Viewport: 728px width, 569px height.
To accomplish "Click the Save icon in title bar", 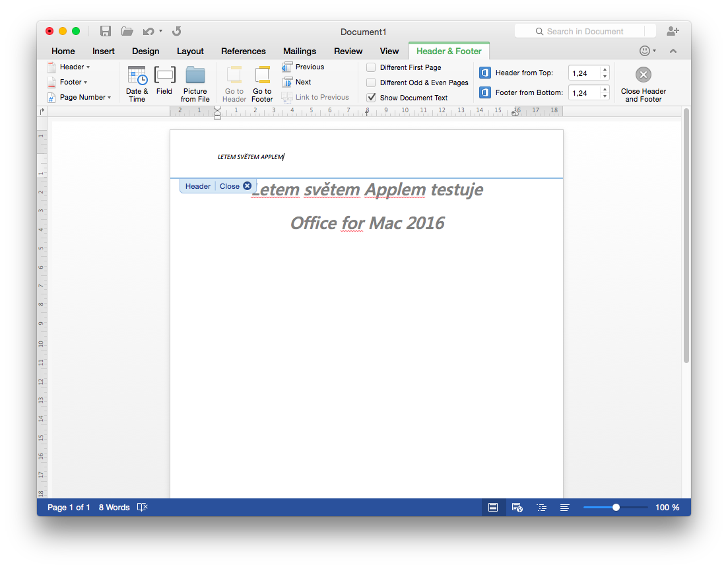I will [106, 31].
